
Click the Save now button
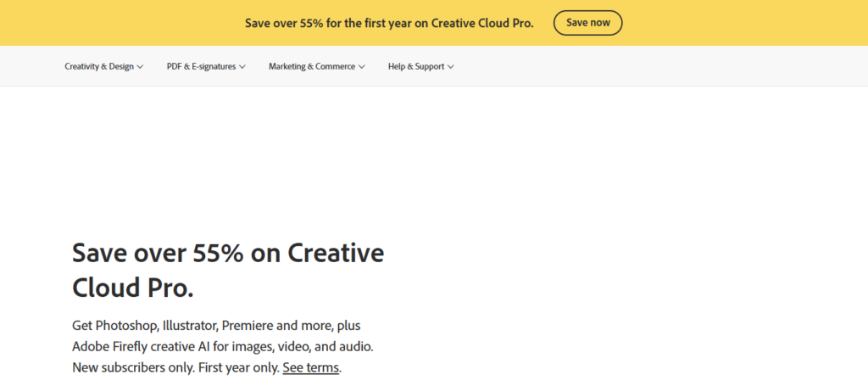pyautogui.click(x=587, y=23)
